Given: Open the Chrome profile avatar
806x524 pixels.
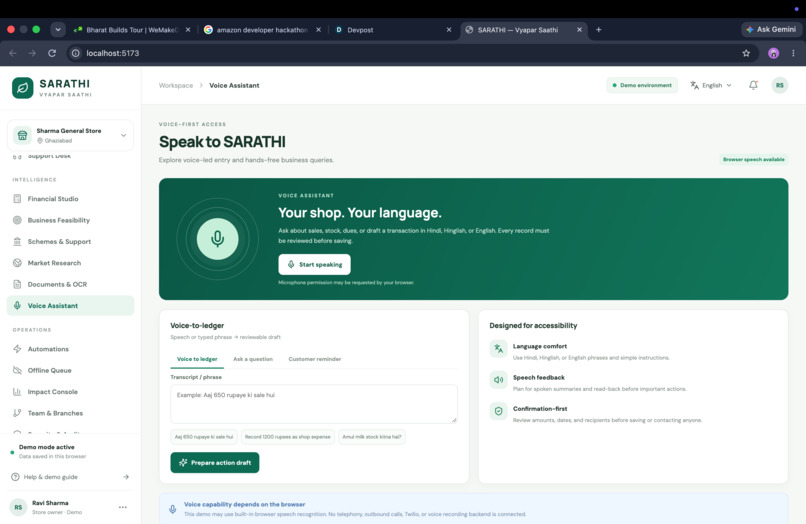Looking at the screenshot, I should (773, 53).
